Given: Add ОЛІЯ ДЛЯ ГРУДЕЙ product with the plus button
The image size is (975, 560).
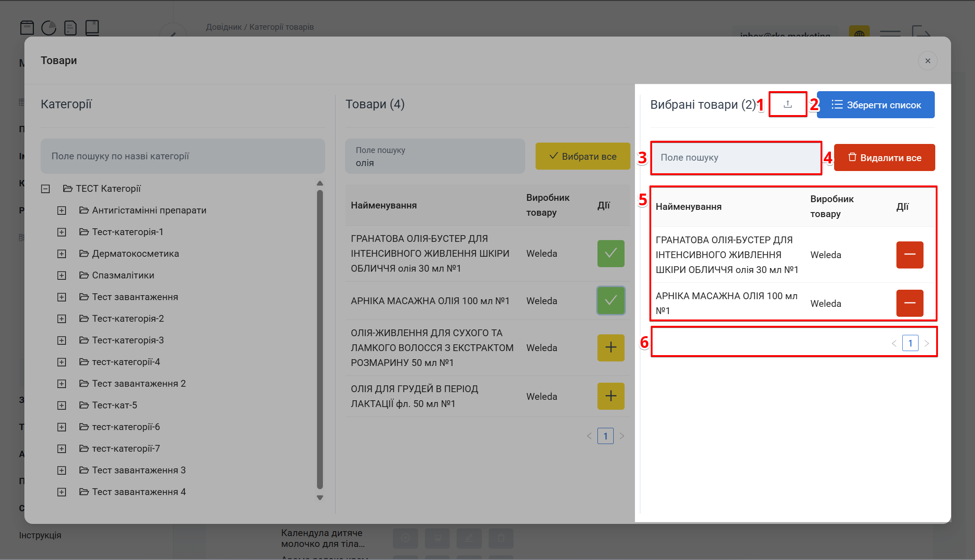Looking at the screenshot, I should (x=611, y=396).
